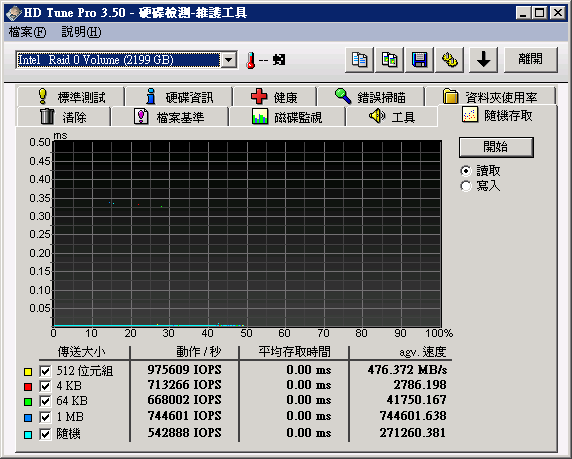Screen dimensions: 572x459
Task: Open the options gear icon
Action: (450, 59)
